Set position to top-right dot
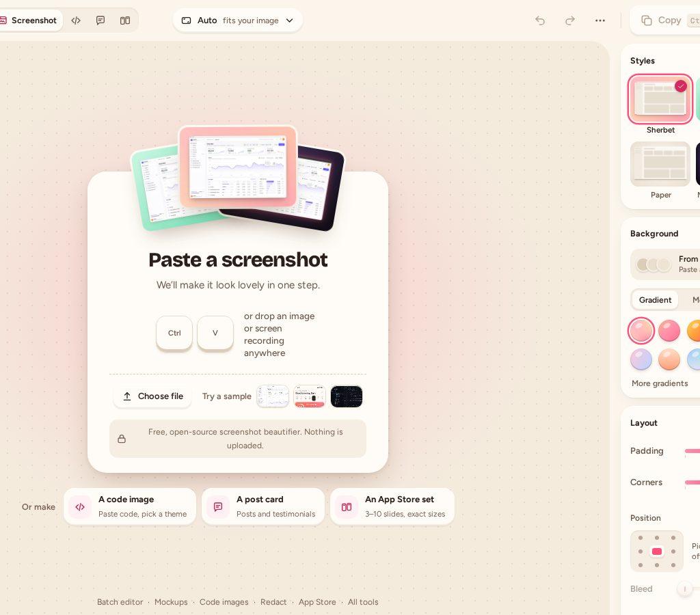Screen dimensions: 700x615 (x=673, y=538)
